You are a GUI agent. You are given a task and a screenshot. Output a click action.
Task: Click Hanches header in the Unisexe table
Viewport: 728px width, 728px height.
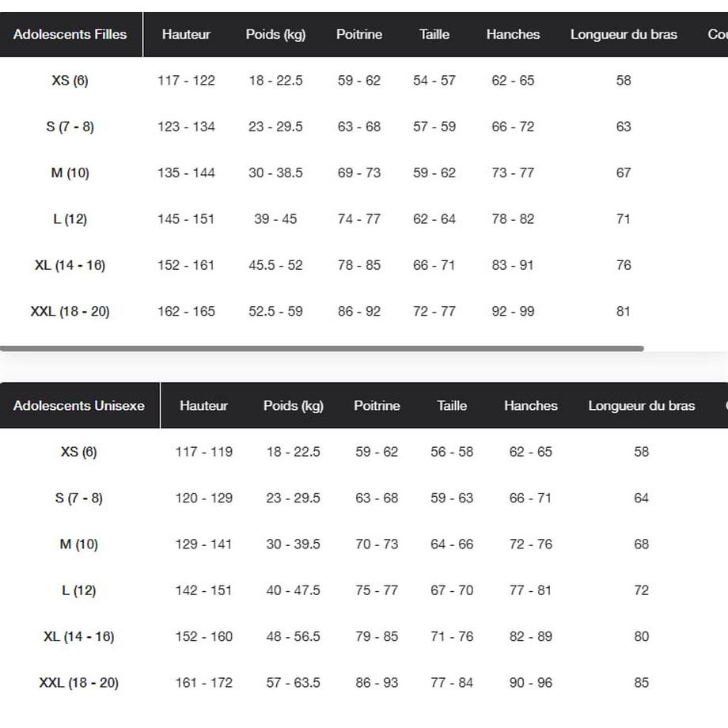pos(531,406)
